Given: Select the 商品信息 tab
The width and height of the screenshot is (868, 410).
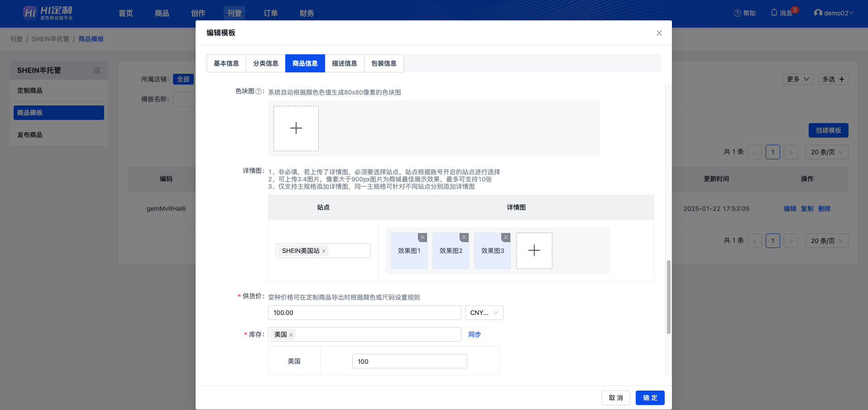Looking at the screenshot, I should coord(305,63).
